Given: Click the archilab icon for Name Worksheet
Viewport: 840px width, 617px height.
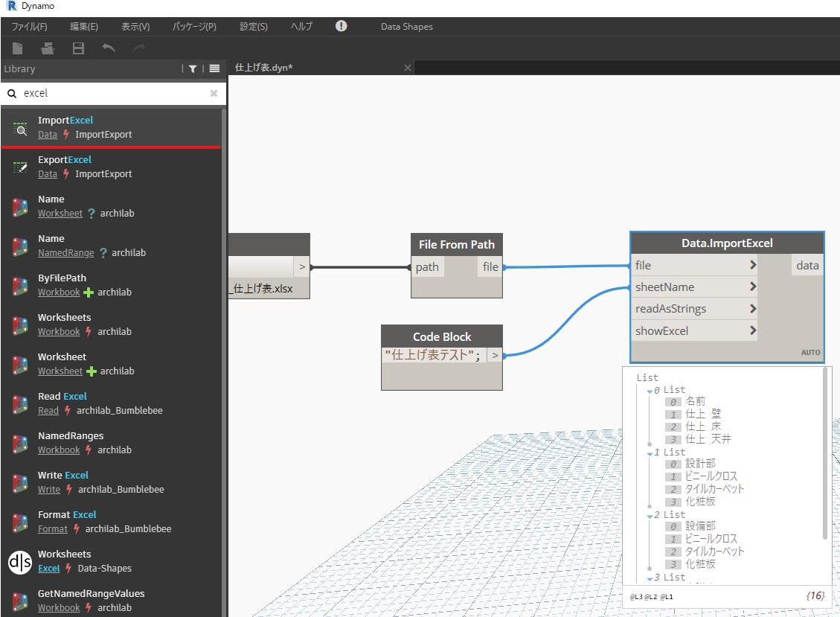Looking at the screenshot, I should pos(20,206).
